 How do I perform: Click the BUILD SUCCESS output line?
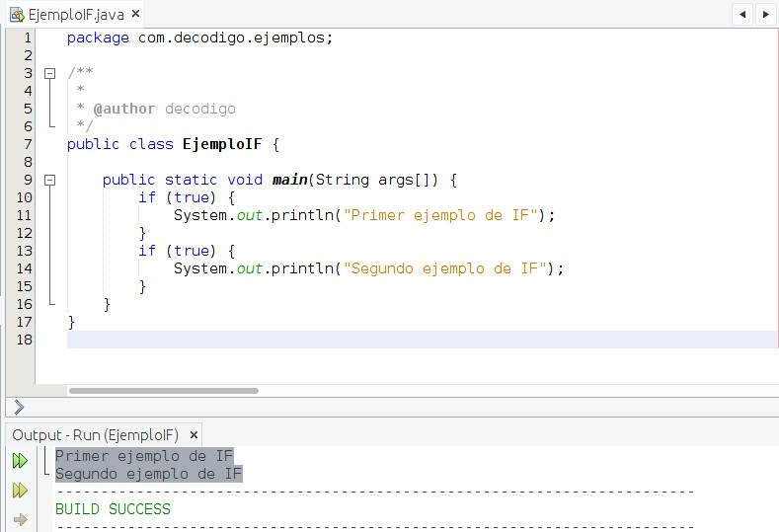click(113, 509)
